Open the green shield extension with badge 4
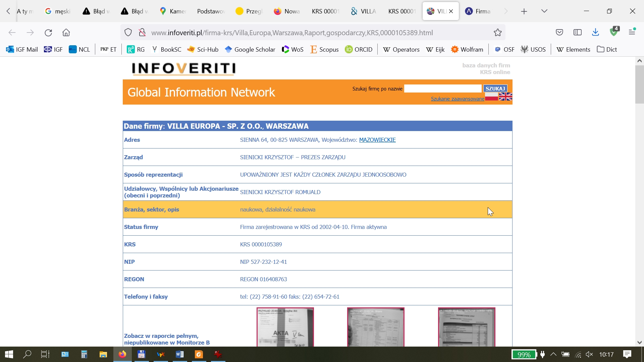644x362 pixels. coord(614,32)
